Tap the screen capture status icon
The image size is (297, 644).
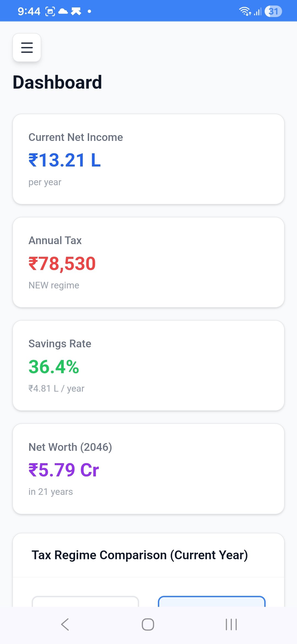tap(50, 11)
